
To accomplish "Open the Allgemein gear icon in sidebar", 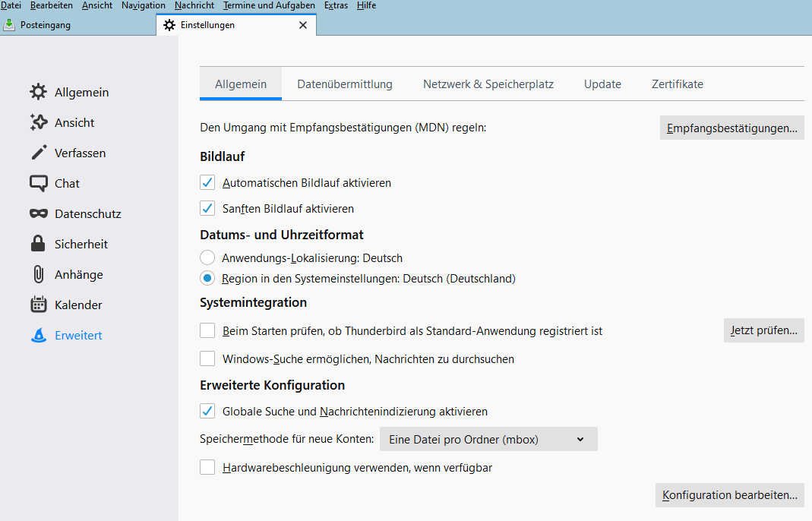I will pos(38,92).
